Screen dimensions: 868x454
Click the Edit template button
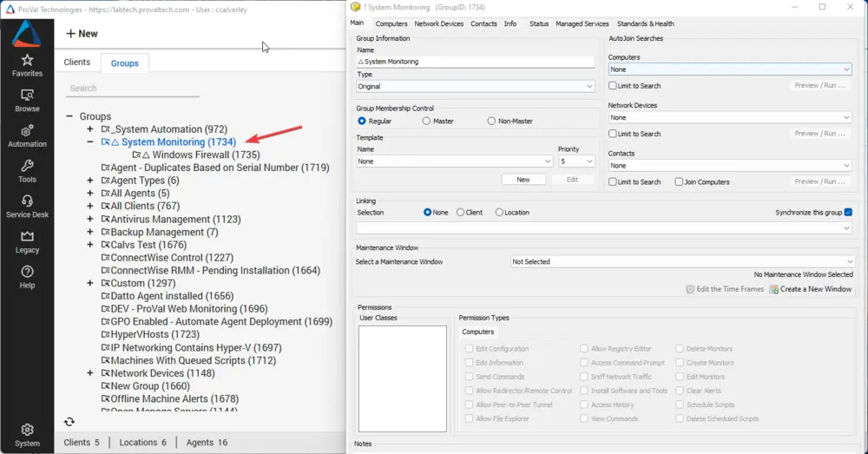(x=572, y=180)
